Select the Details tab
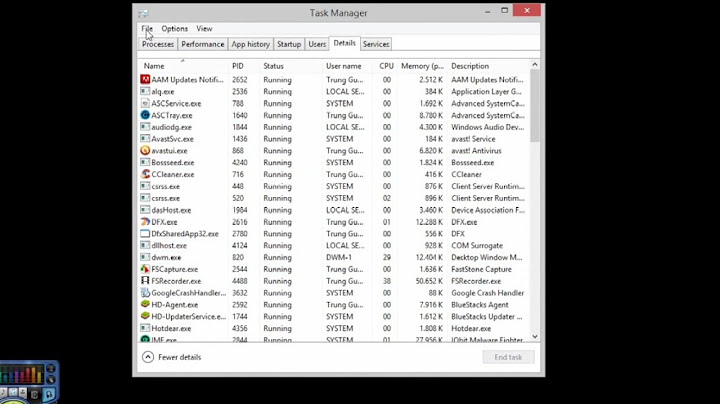This screenshot has height=404, width=720. point(344,43)
